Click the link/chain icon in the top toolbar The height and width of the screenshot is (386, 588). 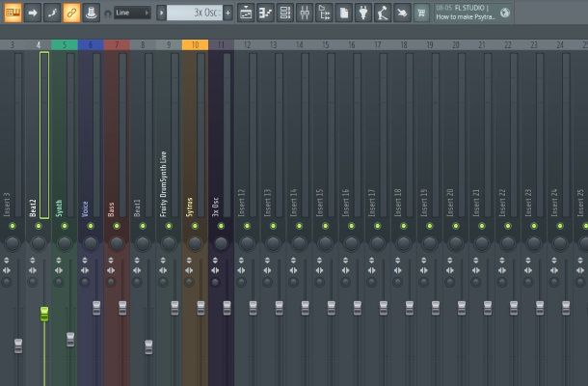coord(70,13)
